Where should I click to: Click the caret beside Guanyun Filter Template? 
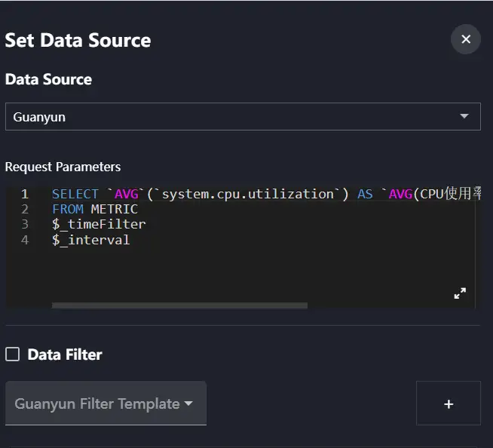(x=188, y=404)
